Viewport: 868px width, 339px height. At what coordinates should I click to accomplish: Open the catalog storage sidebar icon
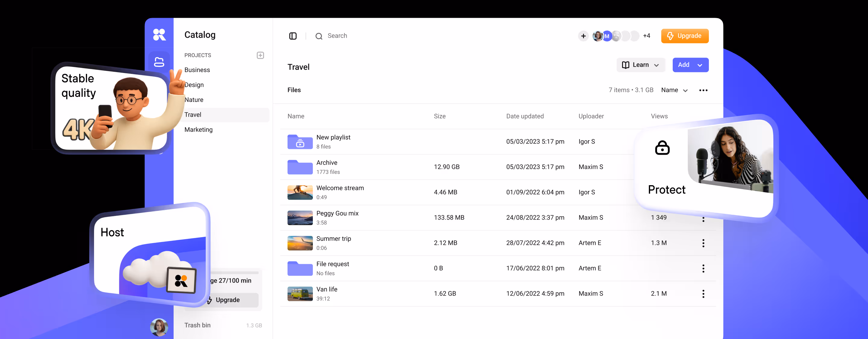(x=159, y=62)
